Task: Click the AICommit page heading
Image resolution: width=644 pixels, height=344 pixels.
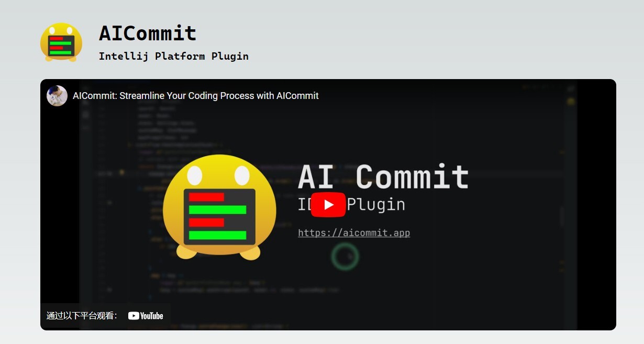Action: 148,33
